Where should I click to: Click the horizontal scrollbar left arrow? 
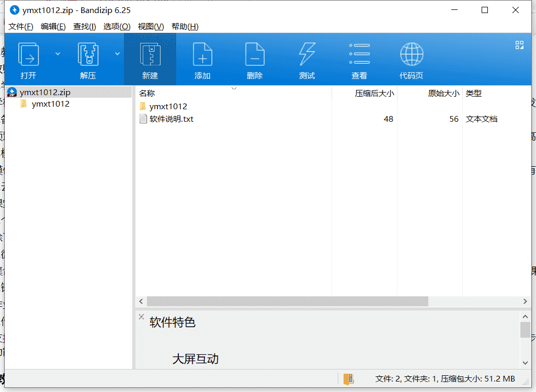click(x=141, y=302)
